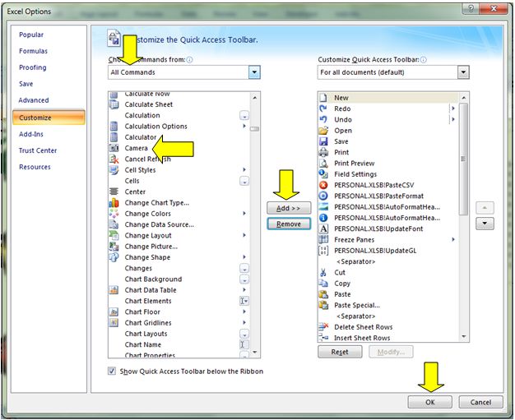Click the PasteCSV macro red icon
This screenshot has height=420, width=515.
pyautogui.click(x=323, y=185)
